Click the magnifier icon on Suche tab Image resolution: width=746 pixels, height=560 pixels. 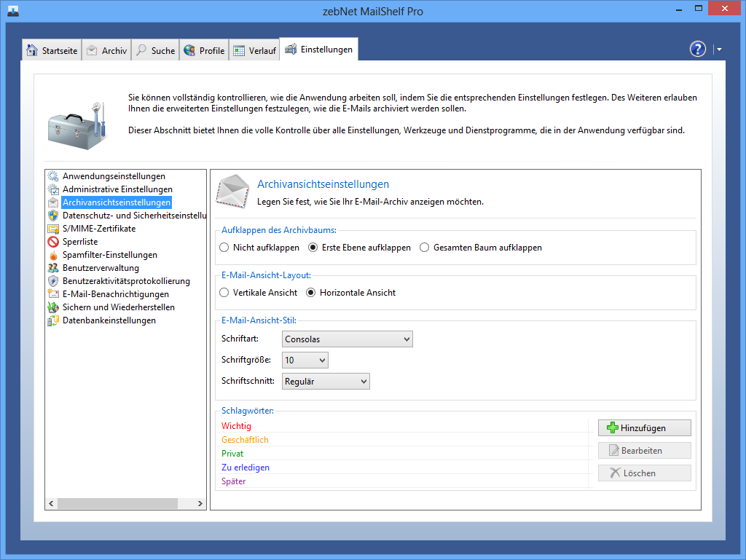141,50
